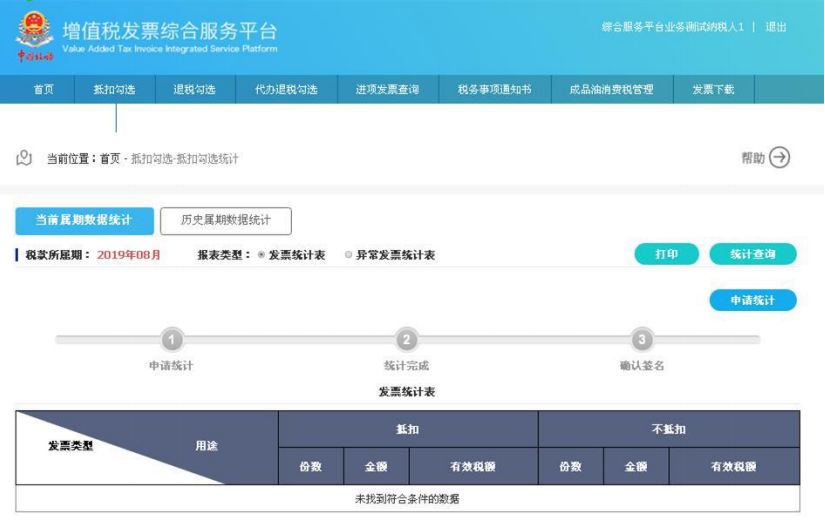Open the 发票下载 menu

click(x=713, y=89)
